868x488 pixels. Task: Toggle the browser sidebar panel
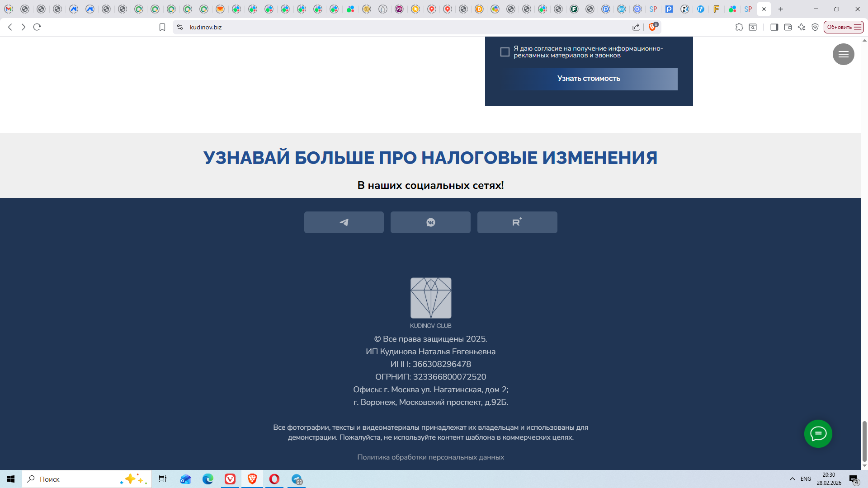pyautogui.click(x=774, y=27)
